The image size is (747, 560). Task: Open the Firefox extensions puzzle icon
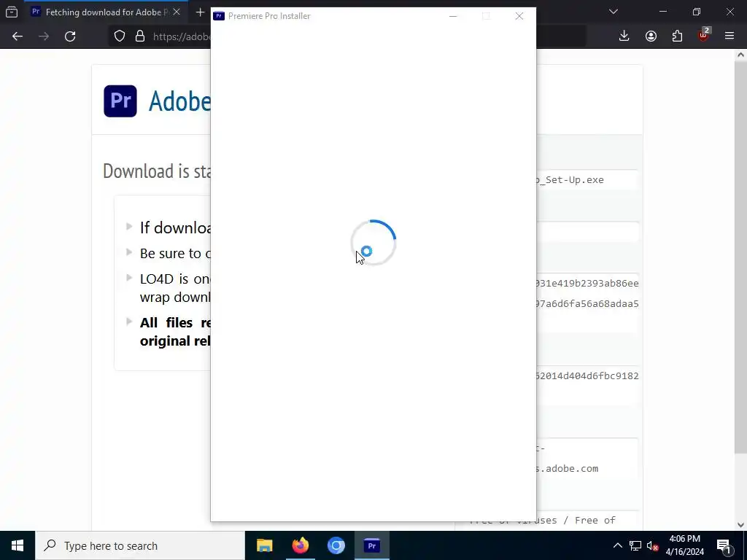(x=677, y=36)
